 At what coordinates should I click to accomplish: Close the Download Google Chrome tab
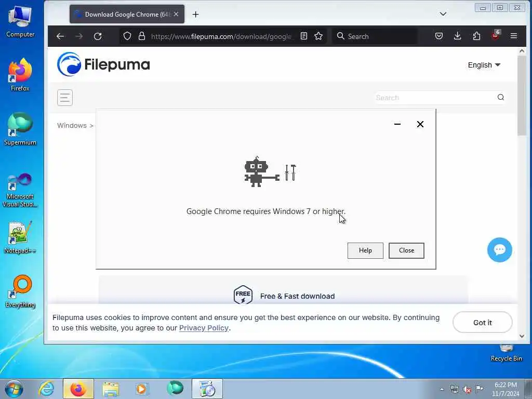pyautogui.click(x=176, y=14)
